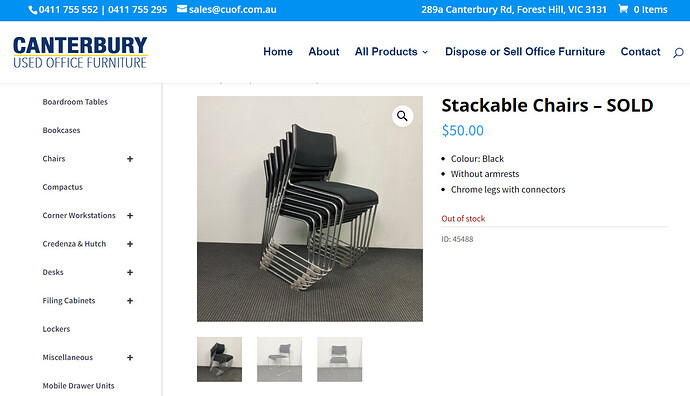Click the email envelope icon
Screen dimensions: 690x396
(x=182, y=9)
